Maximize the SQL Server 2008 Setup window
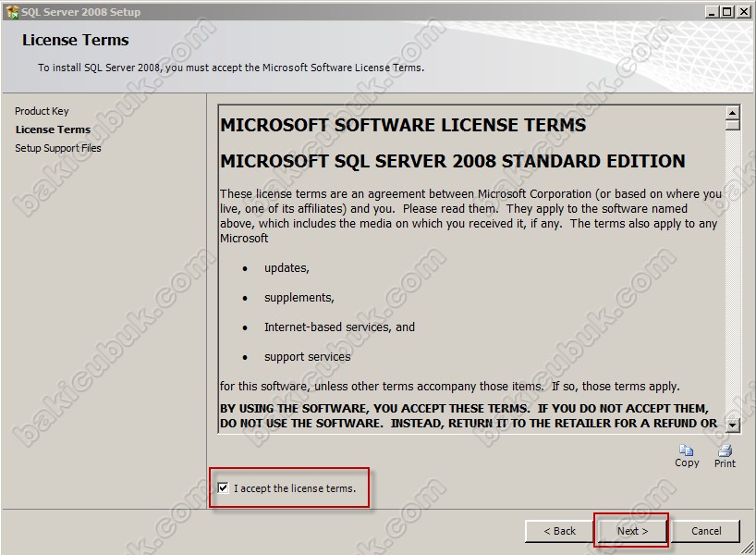Viewport: 756px width, 555px height. 727,12
